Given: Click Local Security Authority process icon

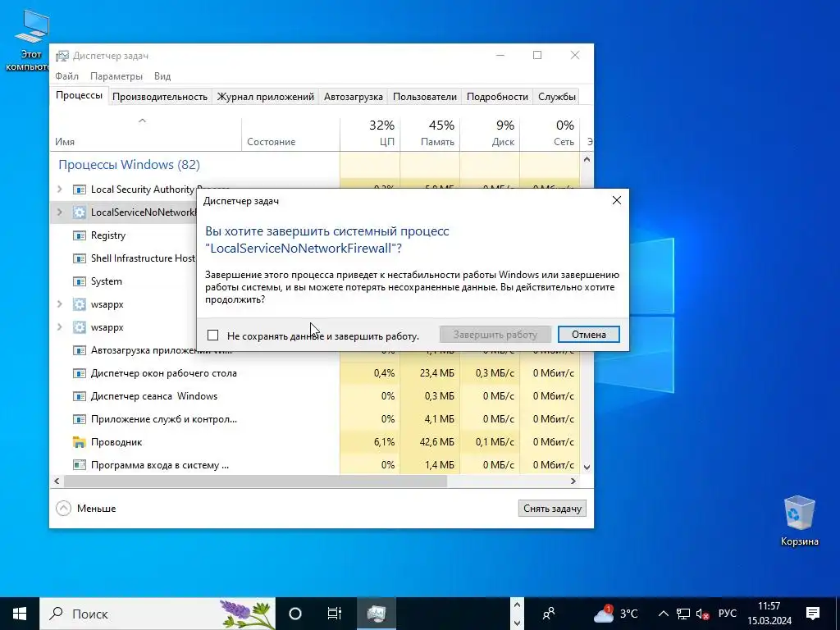Looking at the screenshot, I should [x=80, y=189].
